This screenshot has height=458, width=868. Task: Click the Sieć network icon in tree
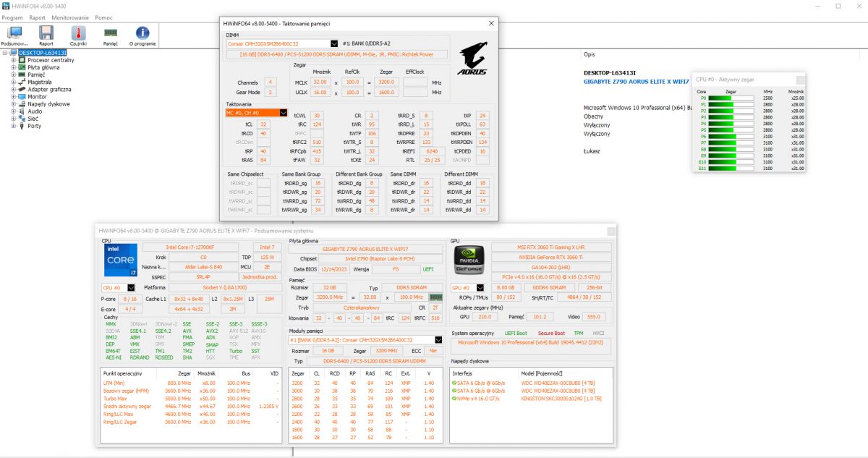pyautogui.click(x=22, y=118)
